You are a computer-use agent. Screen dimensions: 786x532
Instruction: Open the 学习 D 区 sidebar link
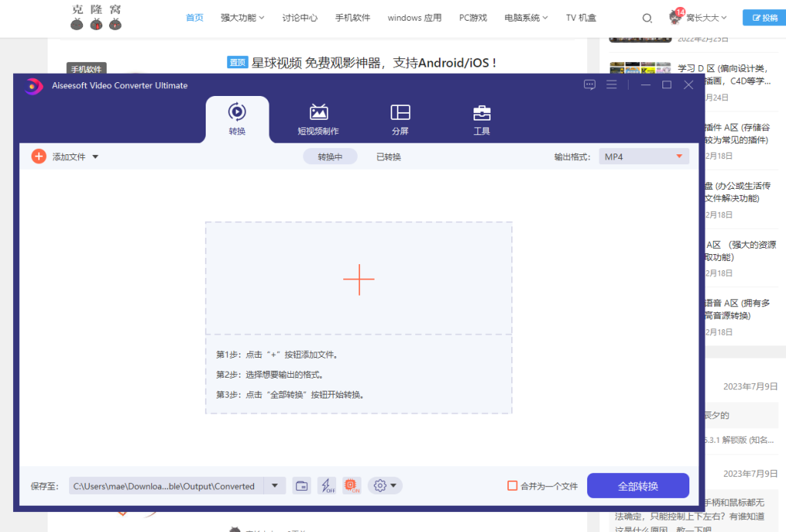(x=725, y=74)
